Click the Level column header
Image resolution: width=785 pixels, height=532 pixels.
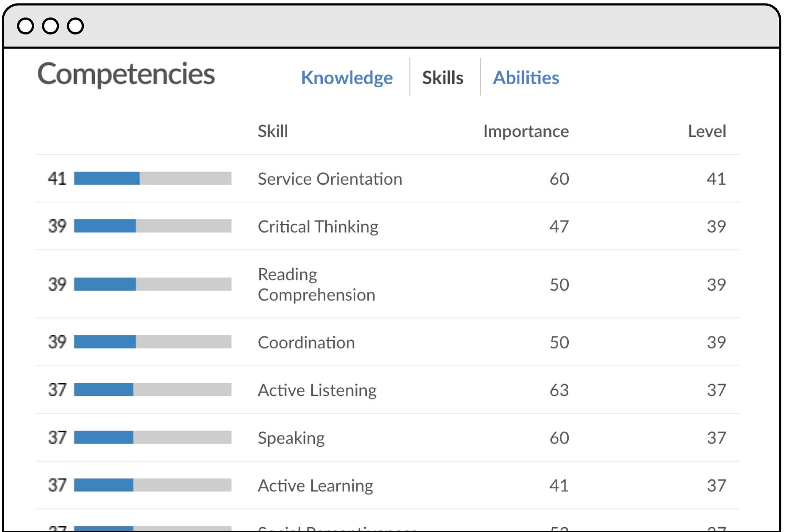[706, 131]
